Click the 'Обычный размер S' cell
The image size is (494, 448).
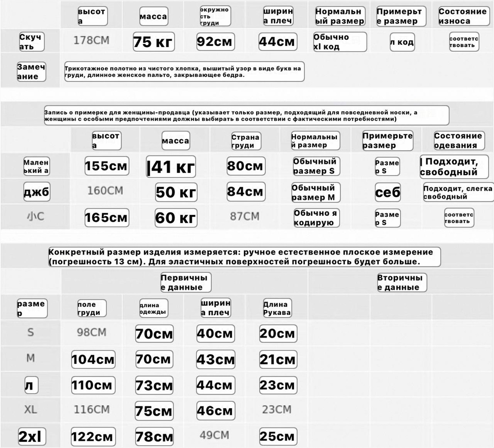pos(316,166)
